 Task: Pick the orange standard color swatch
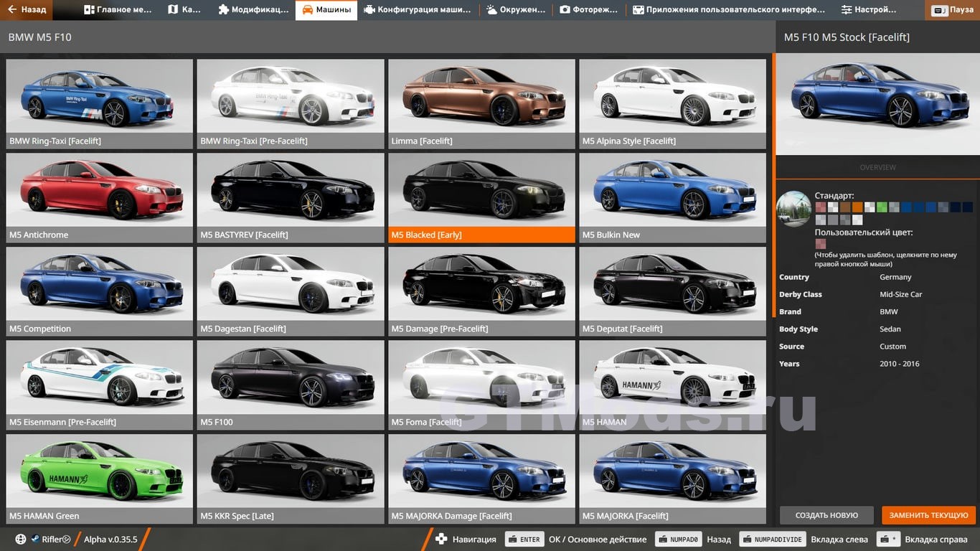pyautogui.click(x=857, y=207)
